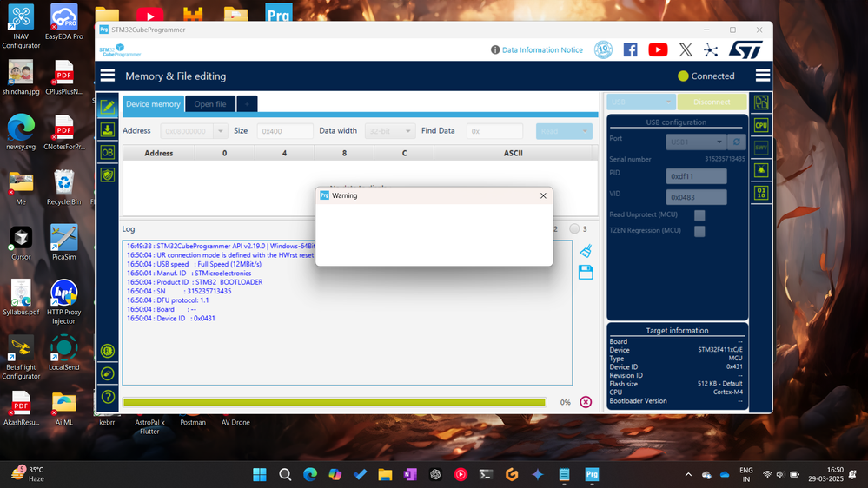Open the ST Facebook page icon
The height and width of the screenshot is (488, 868).
click(630, 49)
